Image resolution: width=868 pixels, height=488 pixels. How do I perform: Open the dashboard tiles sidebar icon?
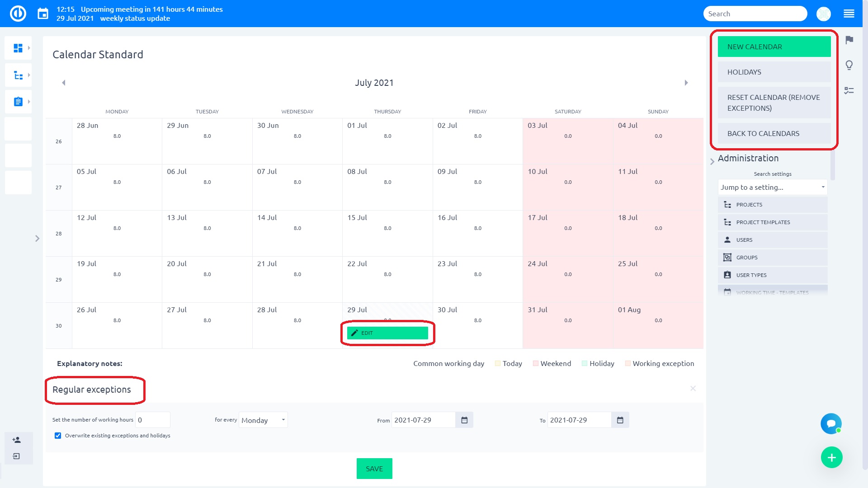(x=18, y=48)
